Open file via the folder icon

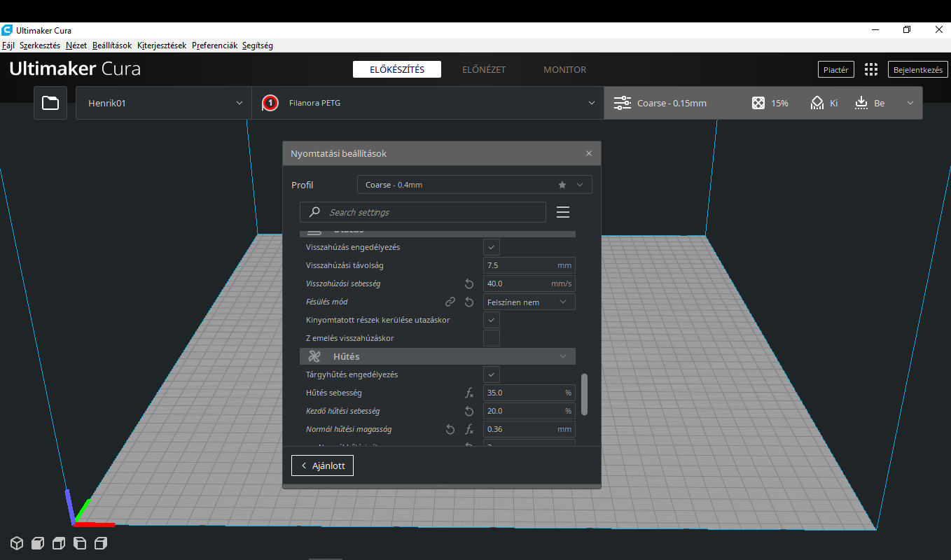(50, 103)
